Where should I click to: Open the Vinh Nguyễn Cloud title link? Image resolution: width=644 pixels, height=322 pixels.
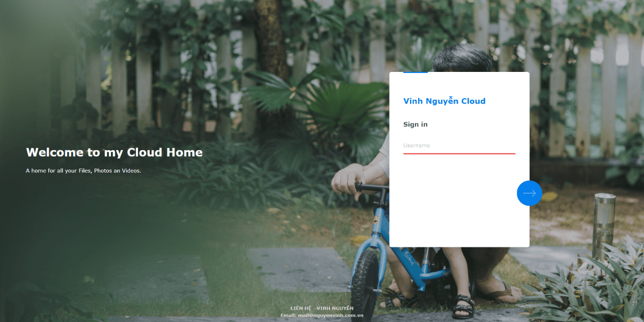pyautogui.click(x=444, y=101)
